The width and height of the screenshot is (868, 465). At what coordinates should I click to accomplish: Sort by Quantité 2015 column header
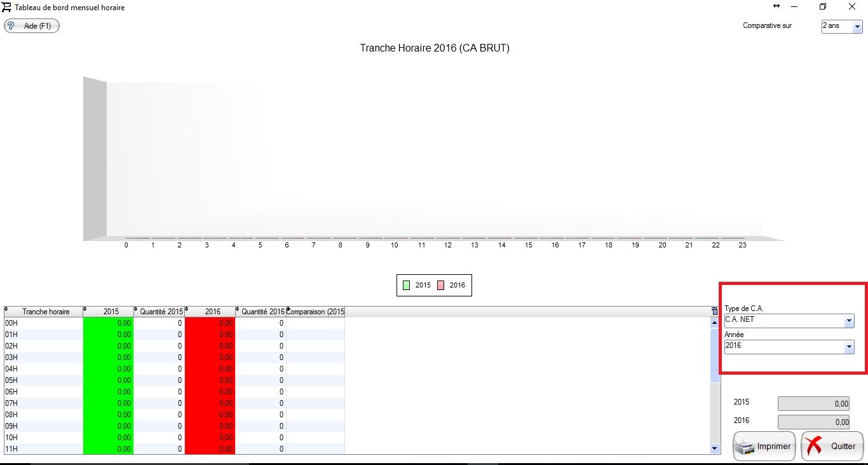(x=159, y=312)
